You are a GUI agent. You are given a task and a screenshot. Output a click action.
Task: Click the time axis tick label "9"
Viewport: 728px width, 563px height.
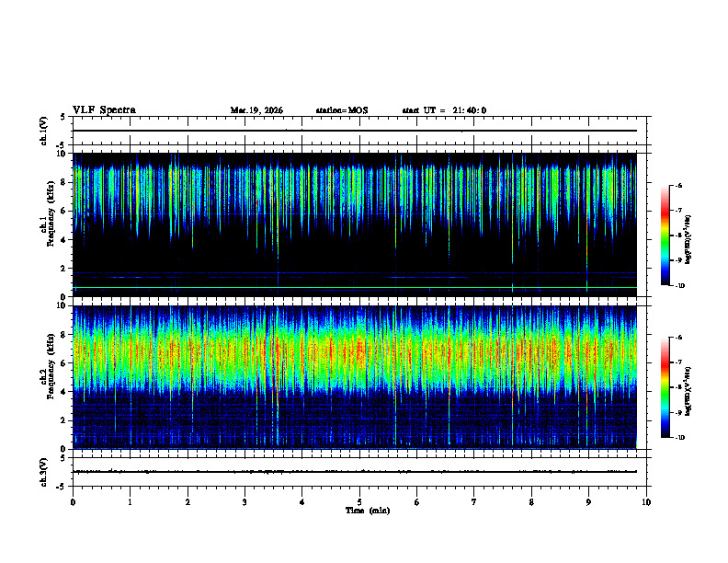pyautogui.click(x=588, y=502)
